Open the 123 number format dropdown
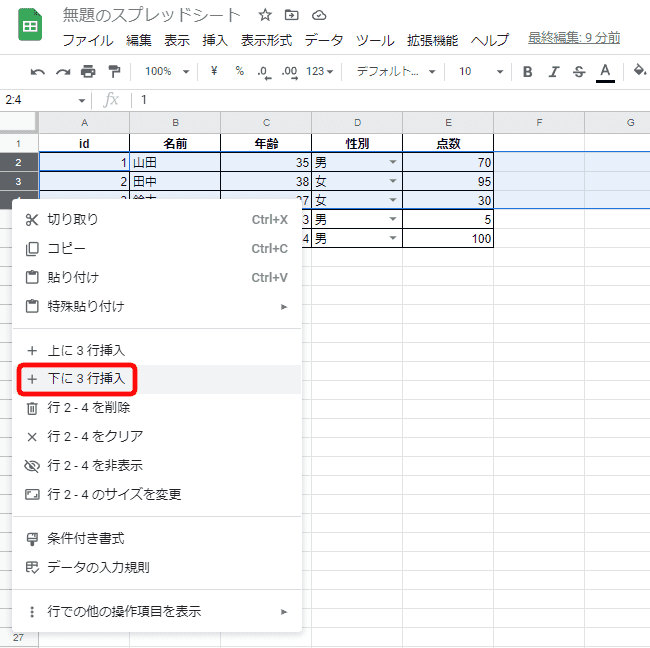This screenshot has height=648, width=650. (320, 71)
